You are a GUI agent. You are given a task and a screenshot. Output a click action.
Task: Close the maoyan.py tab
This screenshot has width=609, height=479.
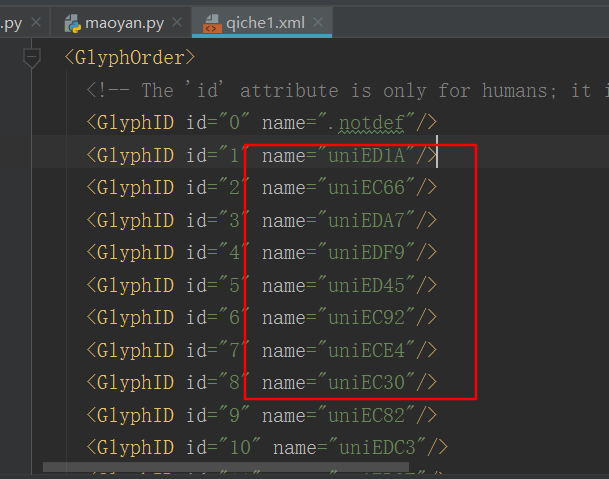point(177,23)
